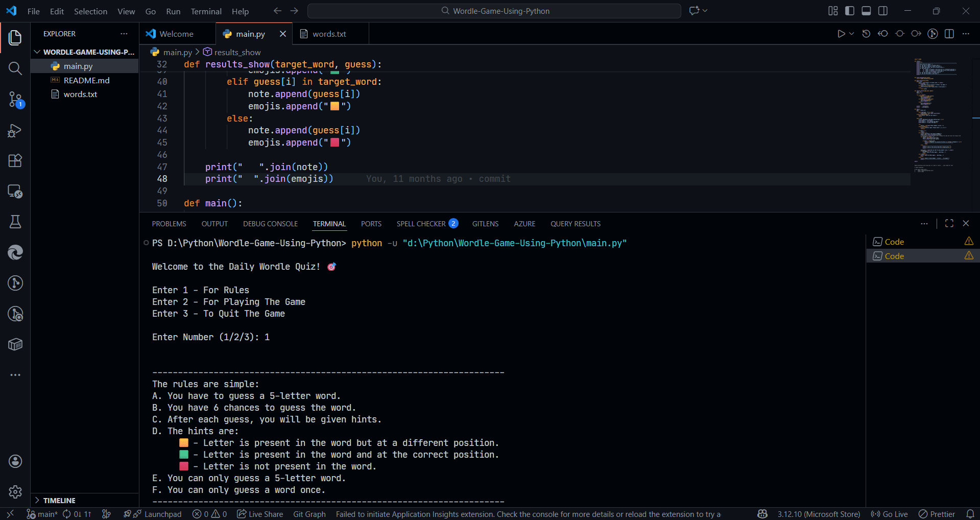
Task: Open the Manage gear settings icon
Action: pos(15,491)
